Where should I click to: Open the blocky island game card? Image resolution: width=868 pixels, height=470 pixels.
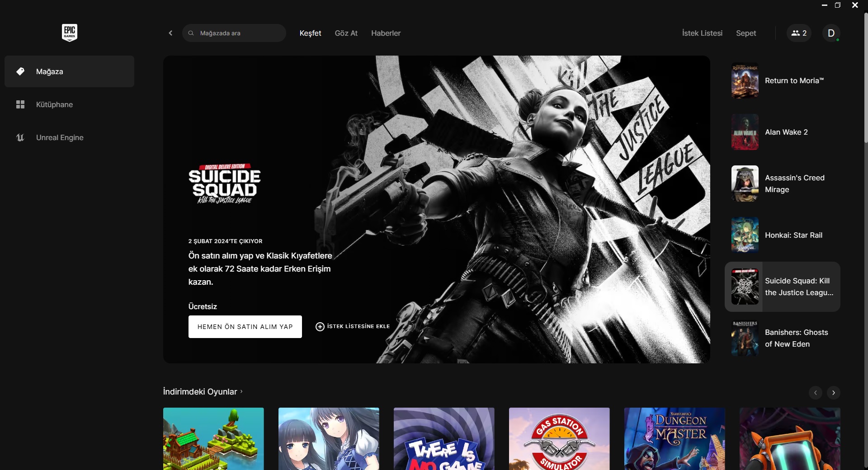(x=213, y=439)
